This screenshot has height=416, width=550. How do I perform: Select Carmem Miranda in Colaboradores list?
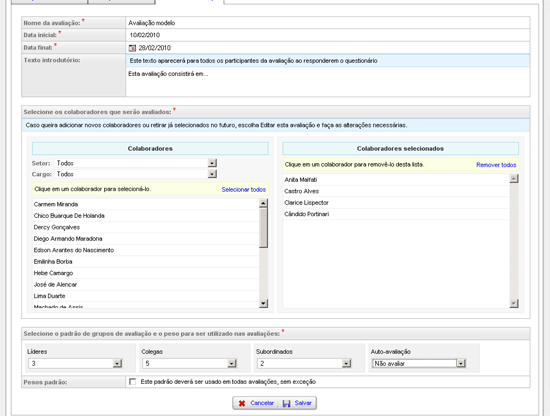pyautogui.click(x=146, y=204)
